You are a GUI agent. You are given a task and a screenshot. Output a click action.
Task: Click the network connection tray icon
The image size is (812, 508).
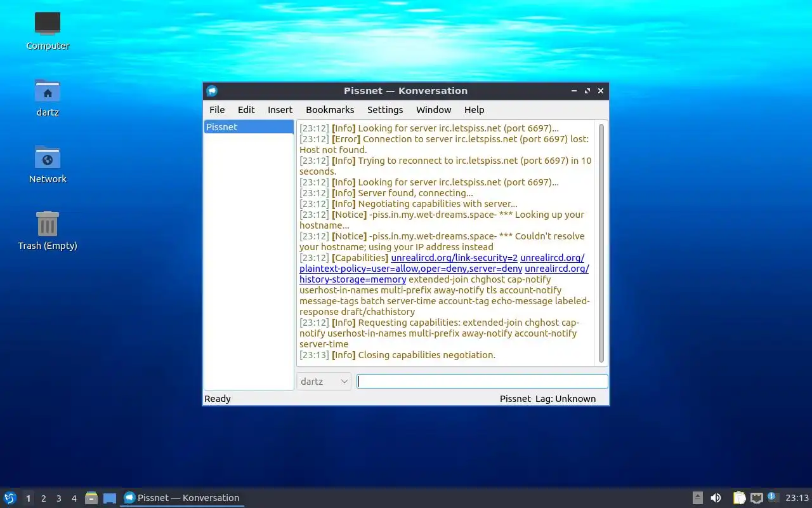(756, 498)
